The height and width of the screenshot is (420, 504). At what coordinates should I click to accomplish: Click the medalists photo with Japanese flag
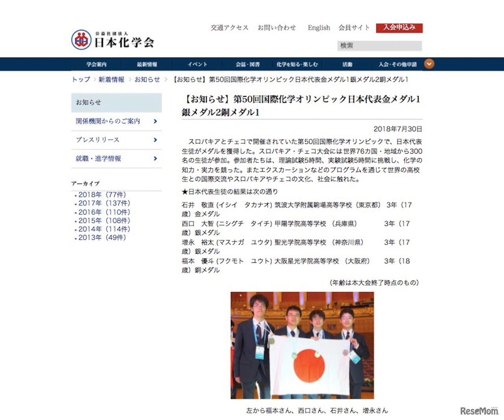coord(302,345)
